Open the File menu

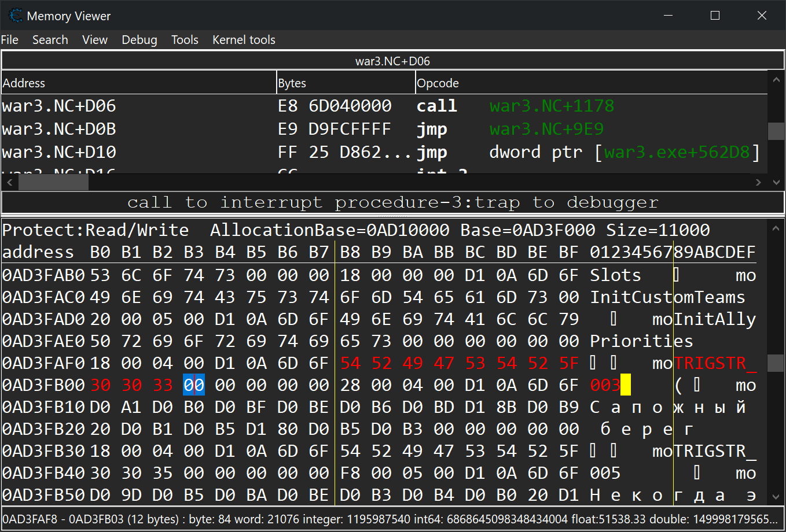10,40
